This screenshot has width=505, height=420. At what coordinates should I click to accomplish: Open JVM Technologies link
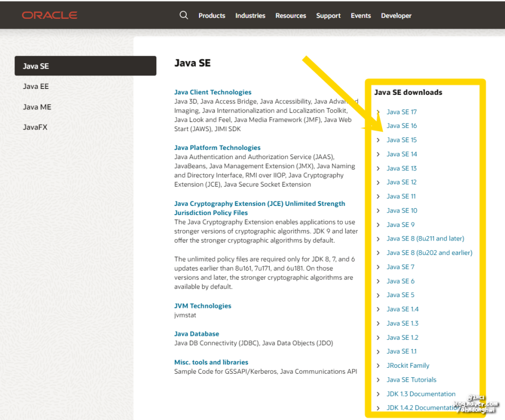pos(202,306)
